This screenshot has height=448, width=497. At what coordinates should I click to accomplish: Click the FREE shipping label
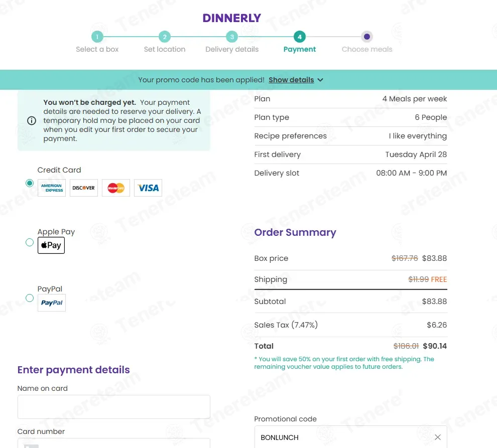(x=439, y=279)
